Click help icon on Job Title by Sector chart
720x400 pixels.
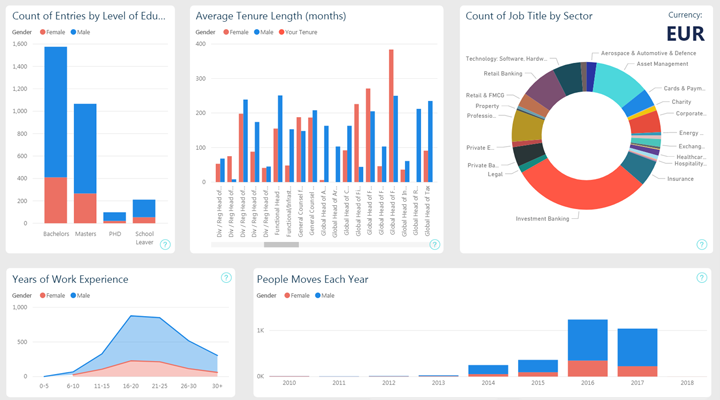click(x=700, y=244)
